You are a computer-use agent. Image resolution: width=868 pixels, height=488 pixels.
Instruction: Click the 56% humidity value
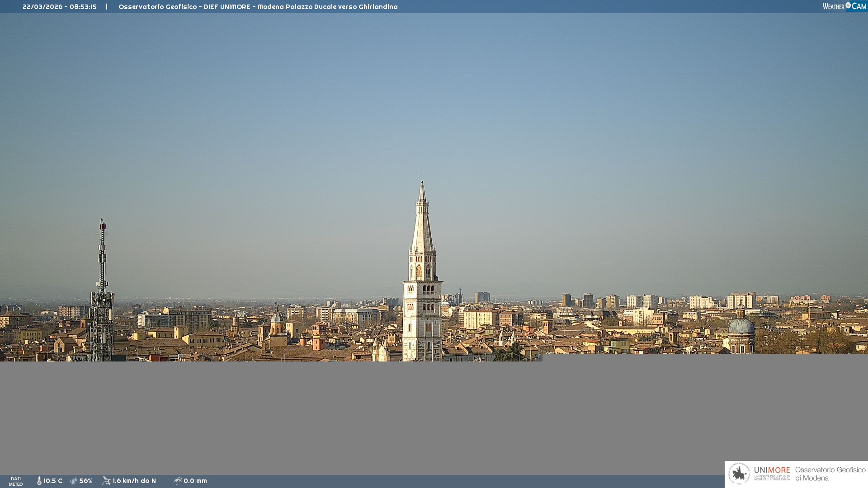[86, 481]
